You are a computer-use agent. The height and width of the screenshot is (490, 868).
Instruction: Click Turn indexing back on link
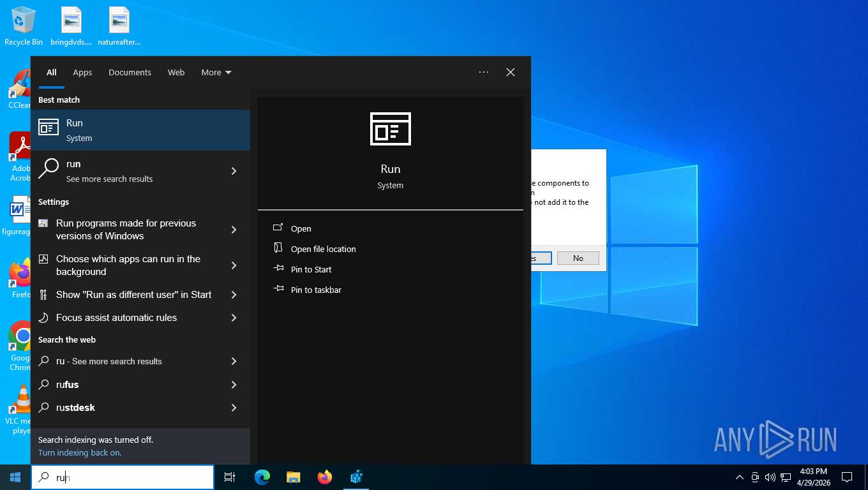[x=80, y=452]
